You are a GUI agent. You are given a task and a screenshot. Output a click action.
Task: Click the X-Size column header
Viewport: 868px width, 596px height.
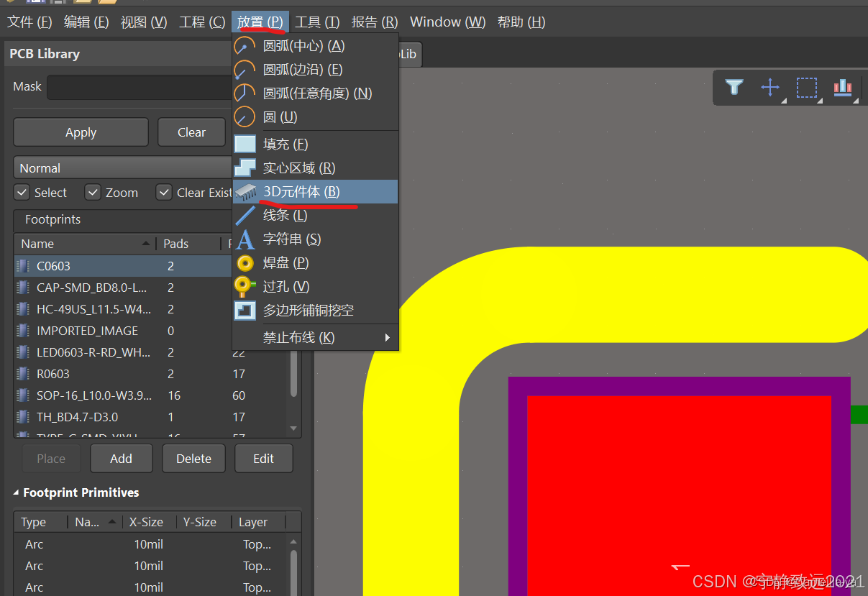point(149,522)
